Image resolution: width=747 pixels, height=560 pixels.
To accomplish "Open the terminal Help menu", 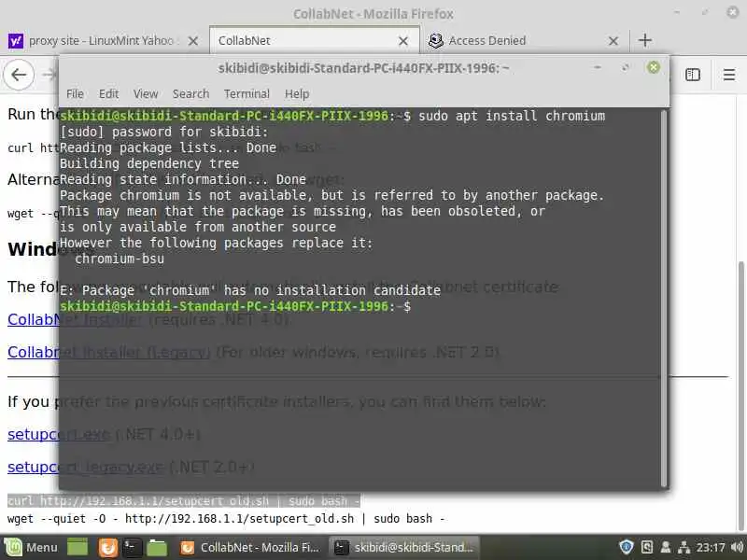I will pos(297,94).
